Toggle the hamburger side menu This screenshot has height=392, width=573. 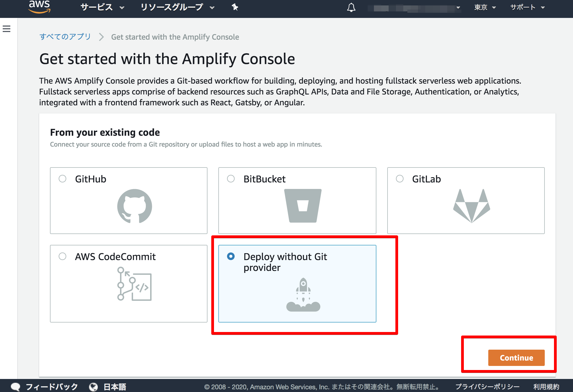coord(7,29)
